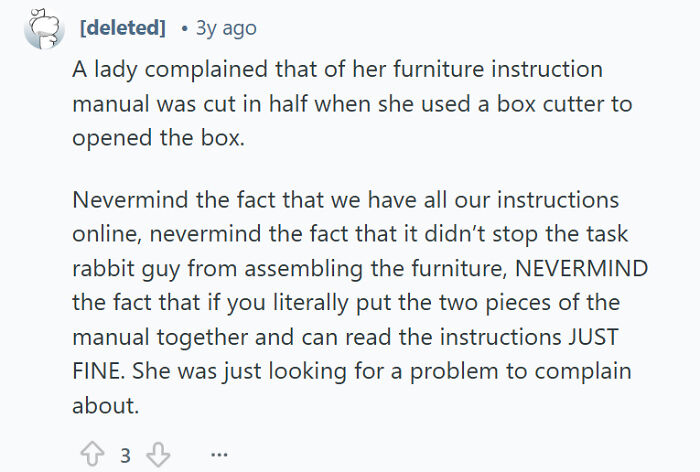Open the three-dot more options menu
The height and width of the screenshot is (472, 700).
coord(219,456)
